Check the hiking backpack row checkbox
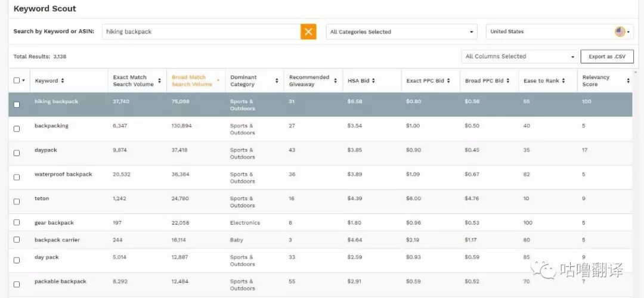This screenshot has width=644, height=298. [x=17, y=105]
